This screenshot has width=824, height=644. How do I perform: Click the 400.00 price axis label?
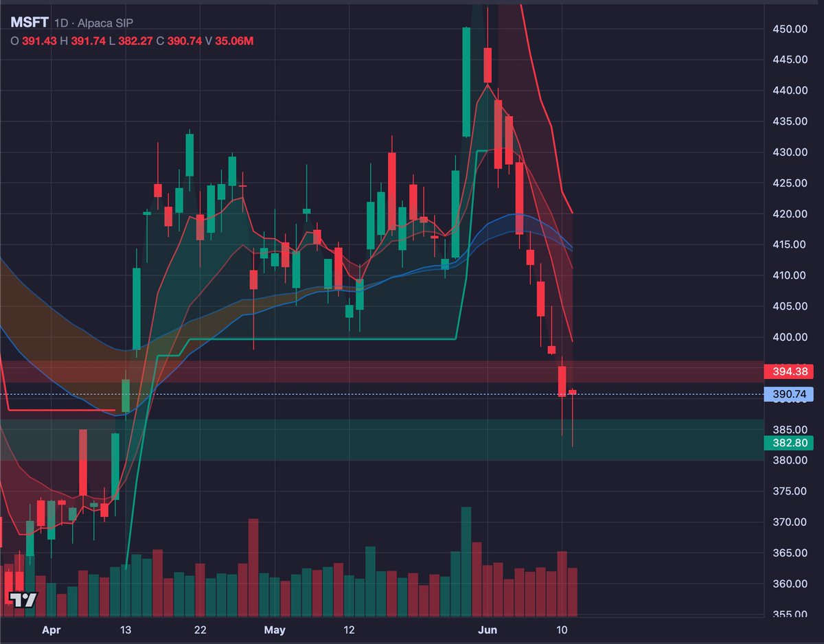[789, 337]
